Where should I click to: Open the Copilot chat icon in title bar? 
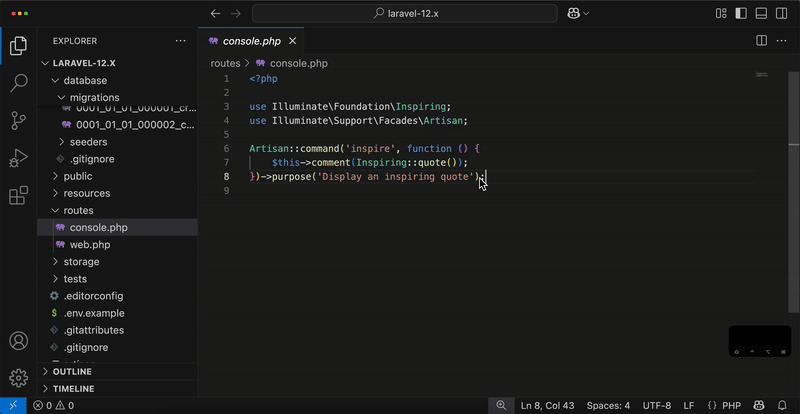(573, 14)
